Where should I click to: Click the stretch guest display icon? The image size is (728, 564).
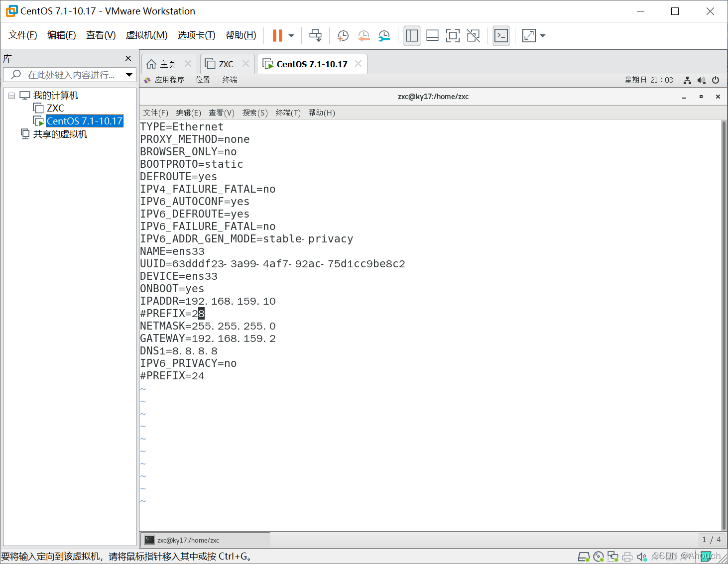[529, 35]
